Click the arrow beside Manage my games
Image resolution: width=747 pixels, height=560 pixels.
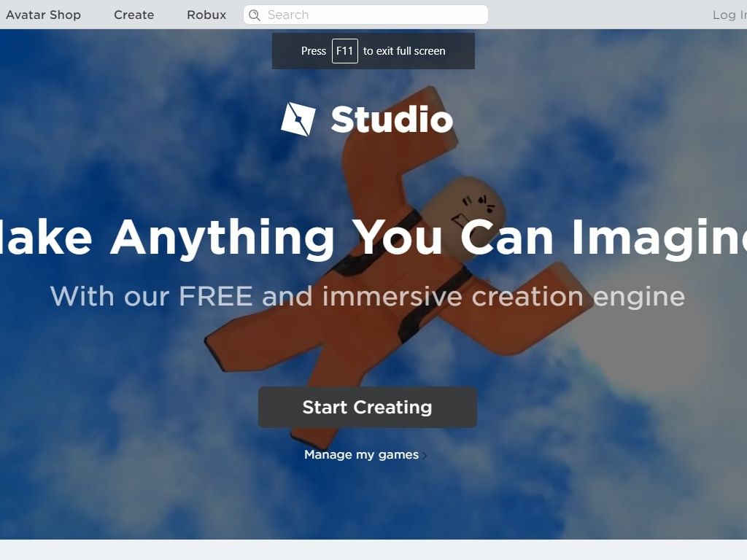[424, 456]
